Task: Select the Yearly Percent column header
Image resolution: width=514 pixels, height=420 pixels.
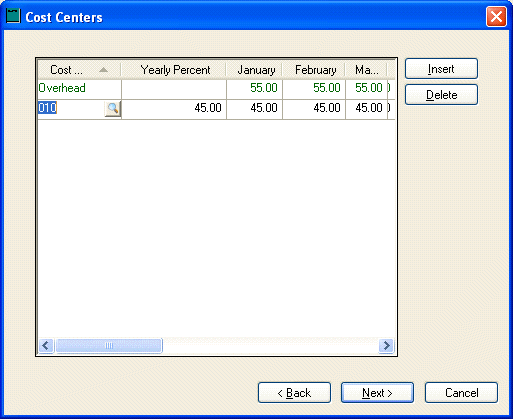Action: (x=174, y=70)
